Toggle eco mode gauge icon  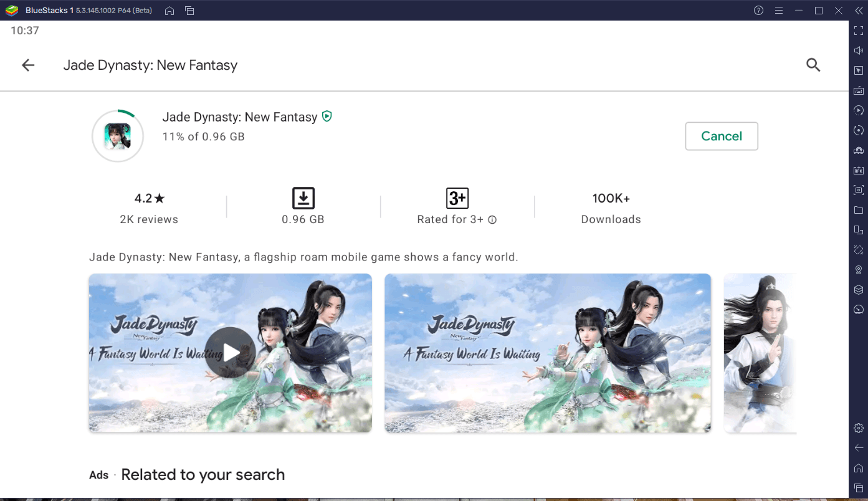click(859, 310)
